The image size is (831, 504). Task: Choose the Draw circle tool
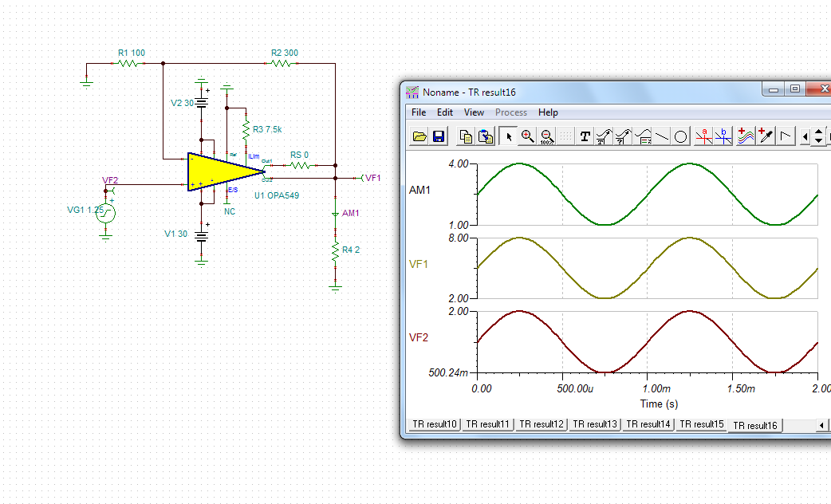681,136
